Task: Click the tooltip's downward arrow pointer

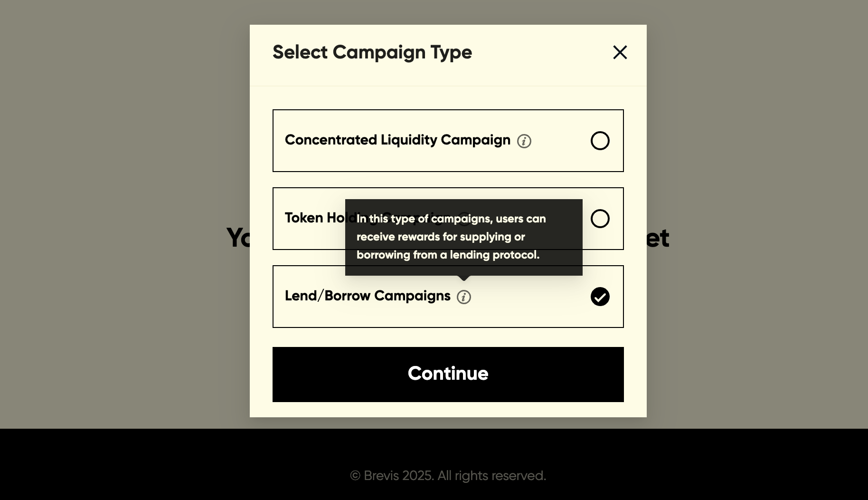Action: (464, 278)
